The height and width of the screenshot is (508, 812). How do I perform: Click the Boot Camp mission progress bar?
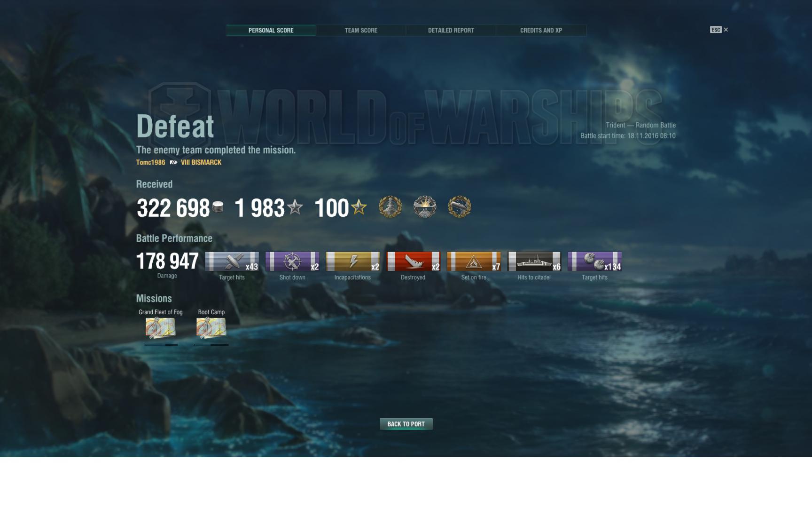(x=211, y=345)
